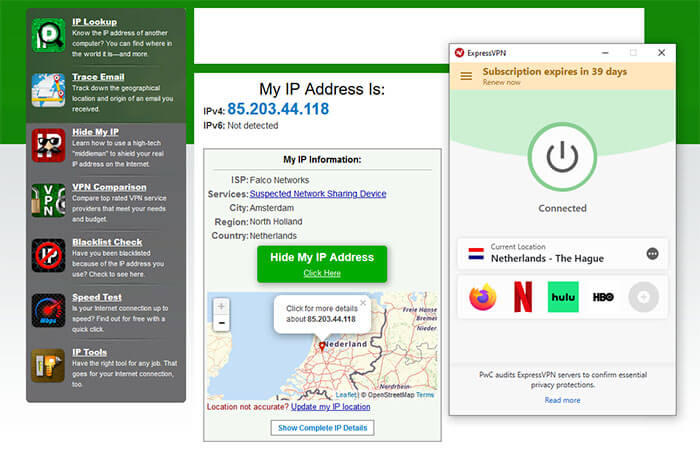Image resolution: width=700 pixels, height=451 pixels.
Task: Click the Region value North Holland
Action: tap(276, 222)
